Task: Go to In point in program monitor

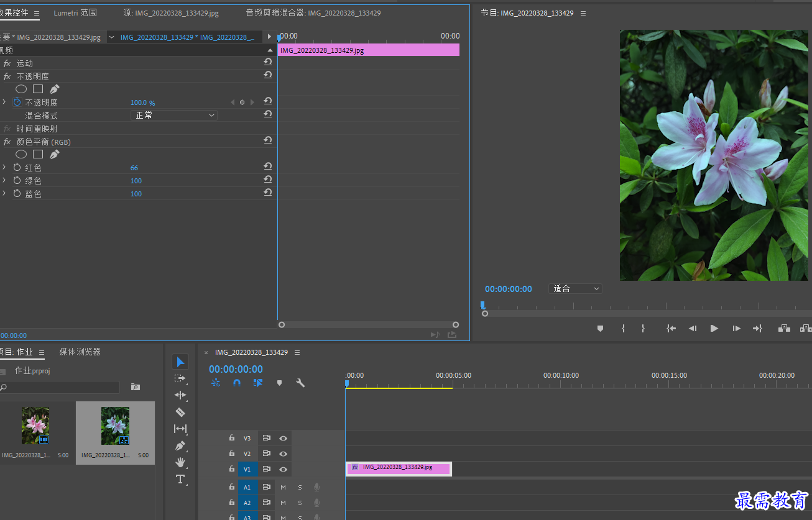Action: pos(671,329)
